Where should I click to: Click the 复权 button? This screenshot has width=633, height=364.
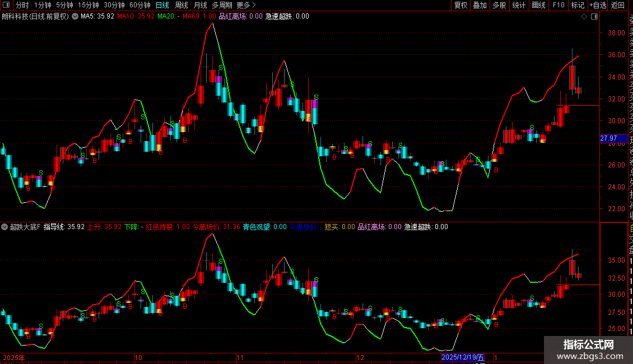point(460,5)
